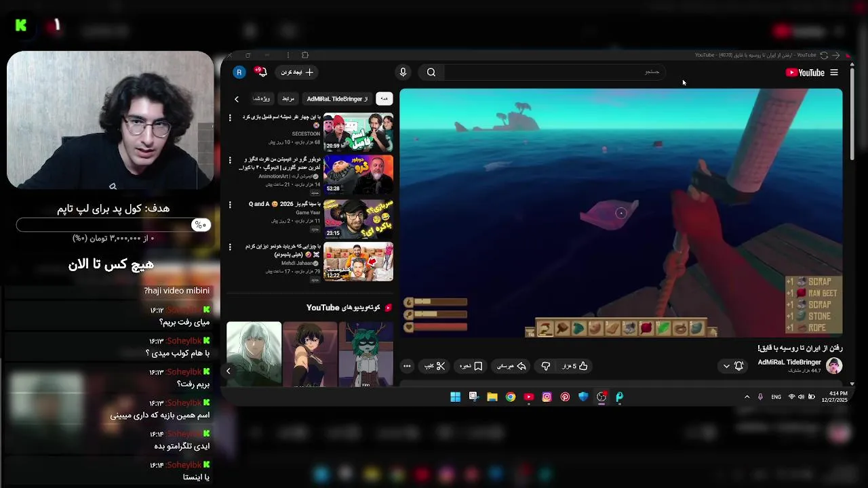Create a clip with the scissors button
Image resolution: width=868 pixels, height=488 pixels.
click(435, 366)
